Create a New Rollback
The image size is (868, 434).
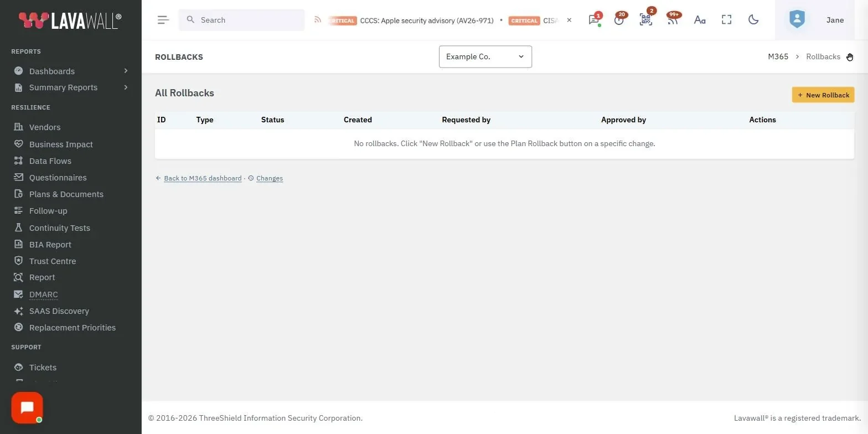pos(823,95)
